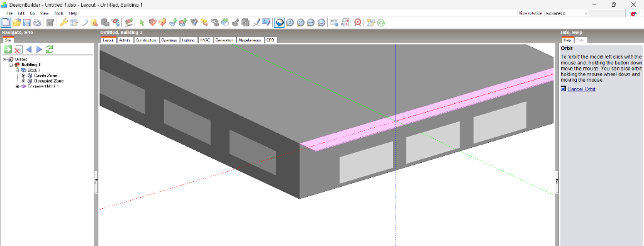The width and height of the screenshot is (644, 246).
Task: Select the Untitled site root item
Action: [21, 60]
